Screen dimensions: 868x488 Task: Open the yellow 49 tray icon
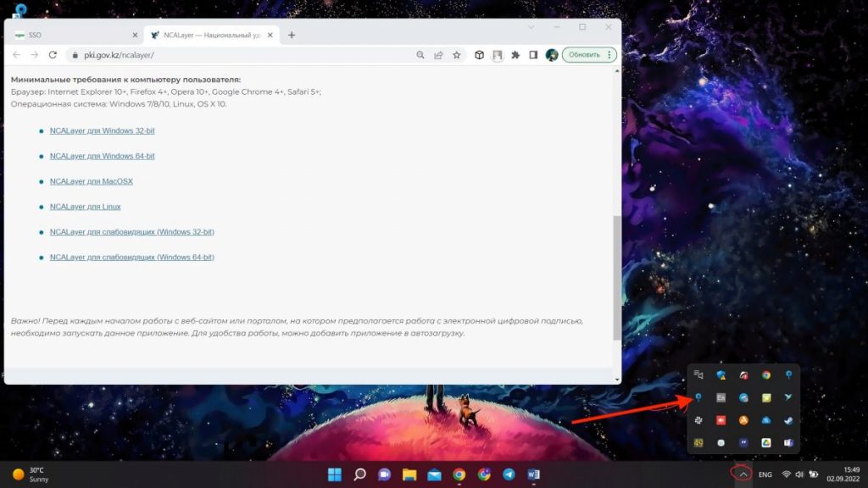(x=698, y=442)
